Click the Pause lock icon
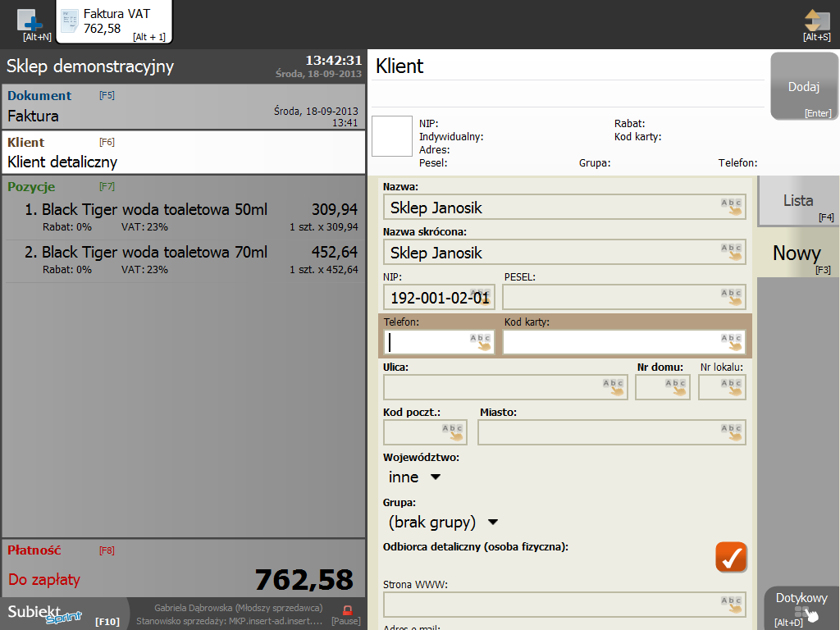The width and height of the screenshot is (840, 630). (347, 610)
